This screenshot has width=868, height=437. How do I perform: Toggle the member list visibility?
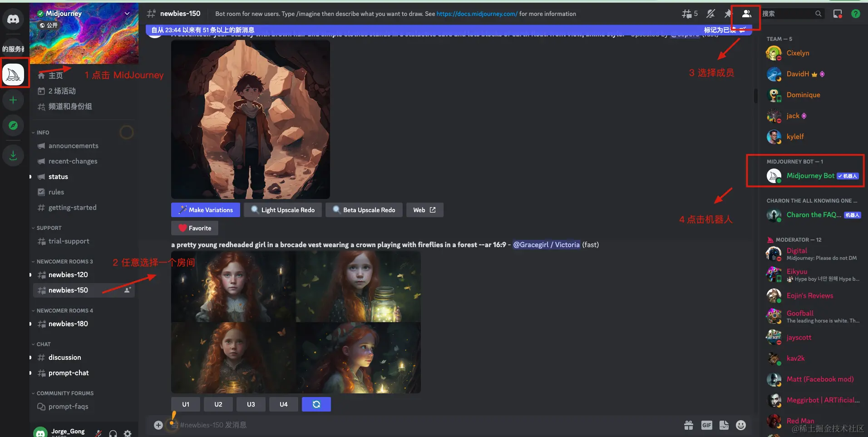(746, 14)
